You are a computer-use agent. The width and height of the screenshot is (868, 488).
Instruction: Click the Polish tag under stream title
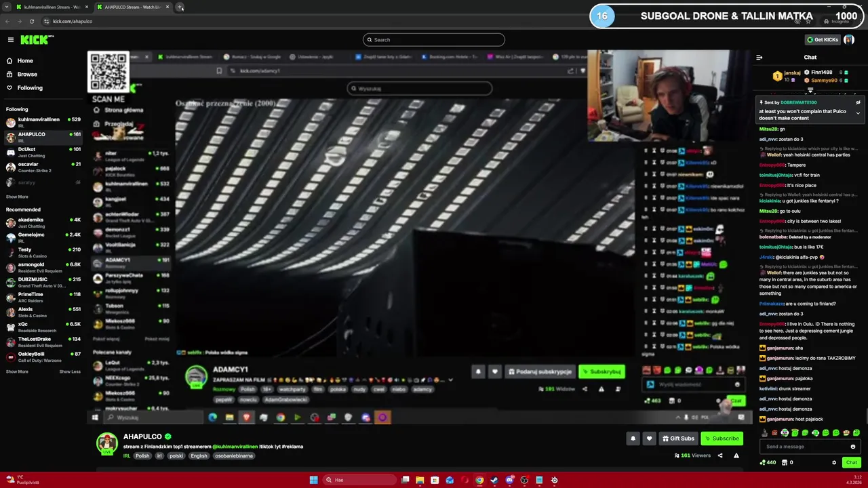[x=142, y=456]
